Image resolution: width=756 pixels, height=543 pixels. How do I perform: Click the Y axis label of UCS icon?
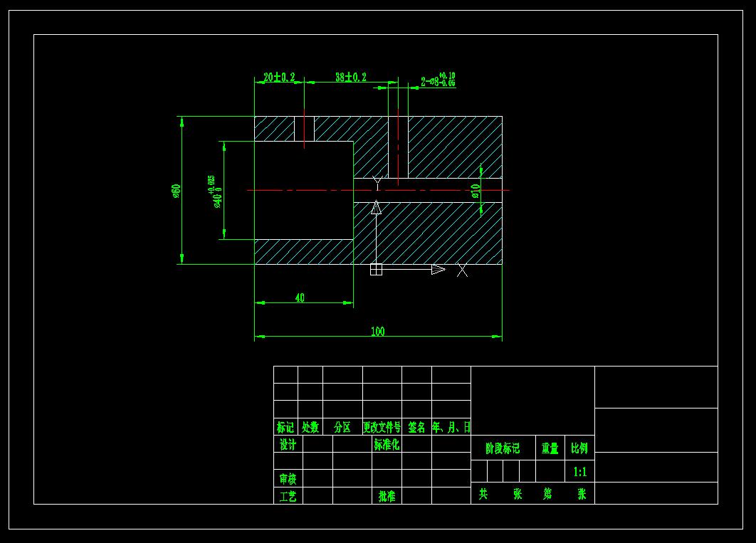(378, 183)
